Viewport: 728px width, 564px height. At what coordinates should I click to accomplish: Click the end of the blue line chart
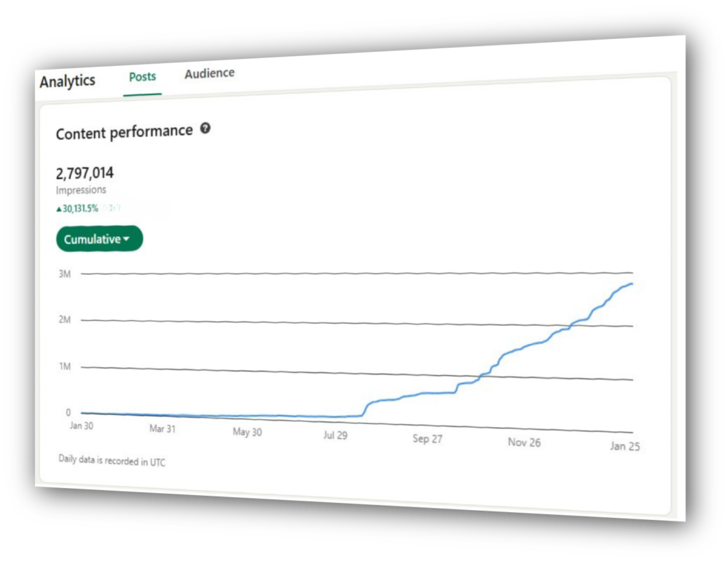click(631, 283)
